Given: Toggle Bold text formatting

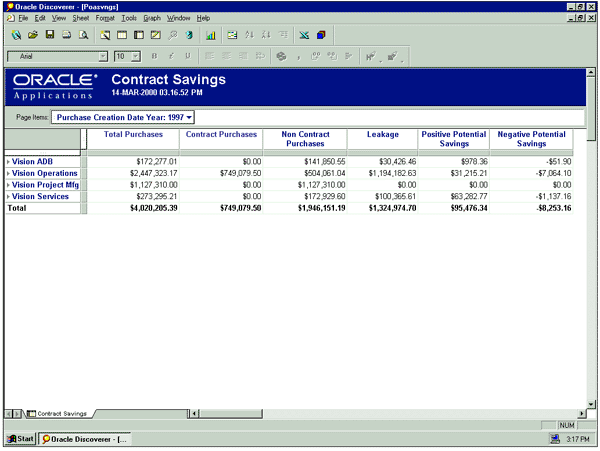Looking at the screenshot, I should [x=155, y=56].
